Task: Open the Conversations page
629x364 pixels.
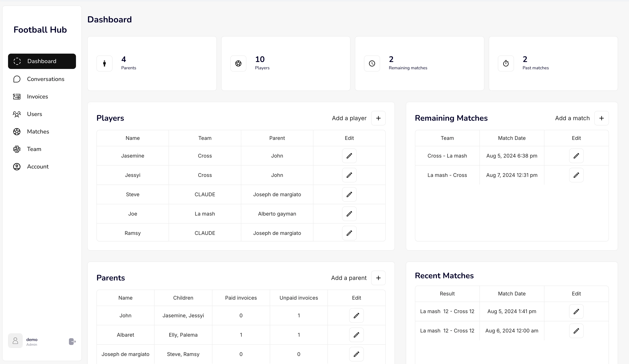Action: (45, 79)
